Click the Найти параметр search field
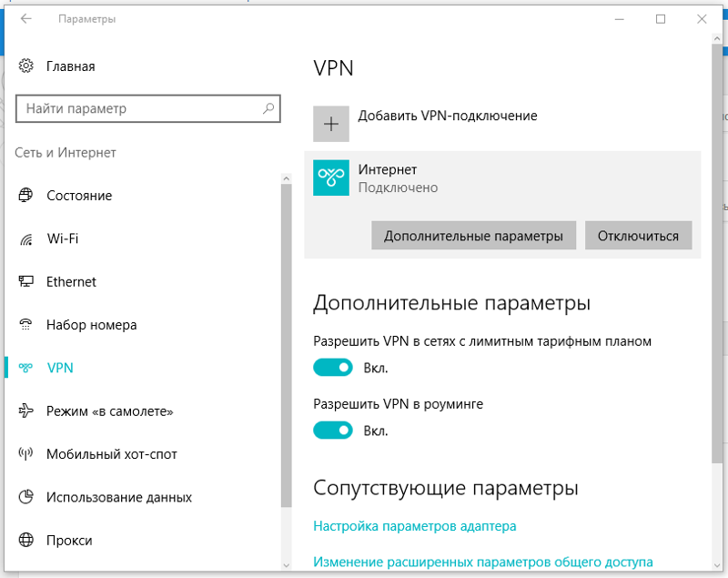728x578 pixels. 148,108
